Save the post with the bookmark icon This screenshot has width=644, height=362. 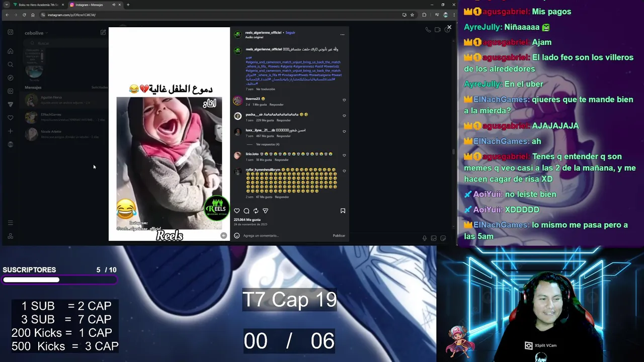[343, 211]
